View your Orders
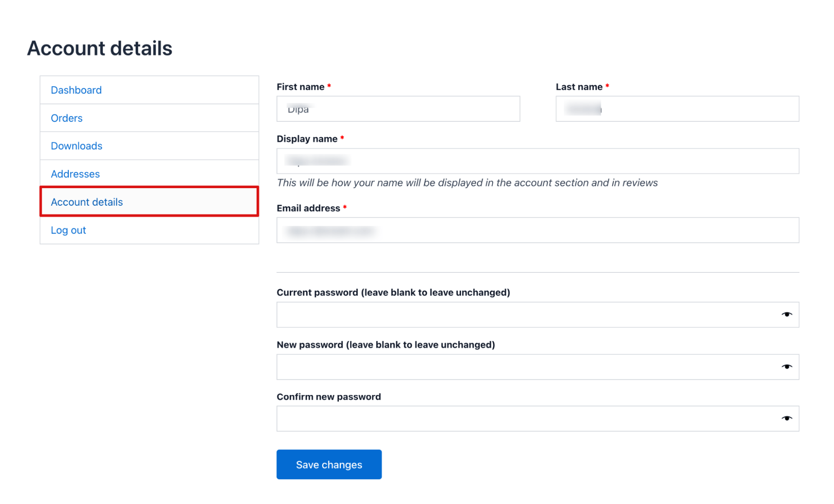834x504 pixels. point(66,118)
